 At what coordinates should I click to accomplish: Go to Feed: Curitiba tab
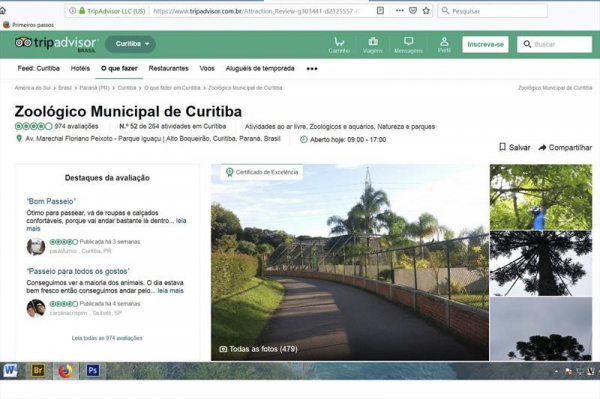(39, 68)
